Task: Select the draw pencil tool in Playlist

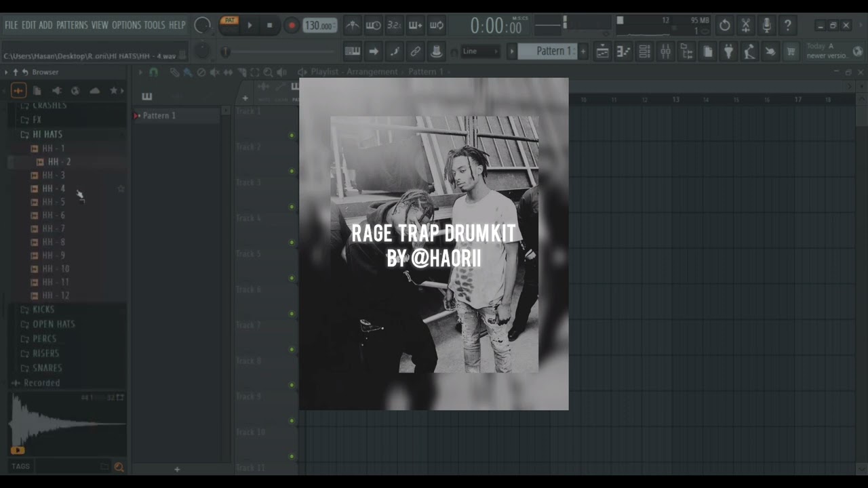Action: point(174,72)
